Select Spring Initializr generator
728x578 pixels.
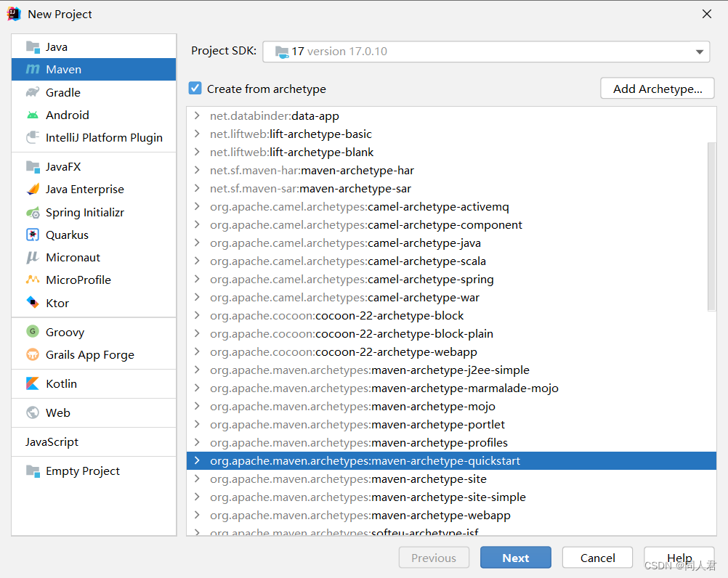tap(94, 213)
